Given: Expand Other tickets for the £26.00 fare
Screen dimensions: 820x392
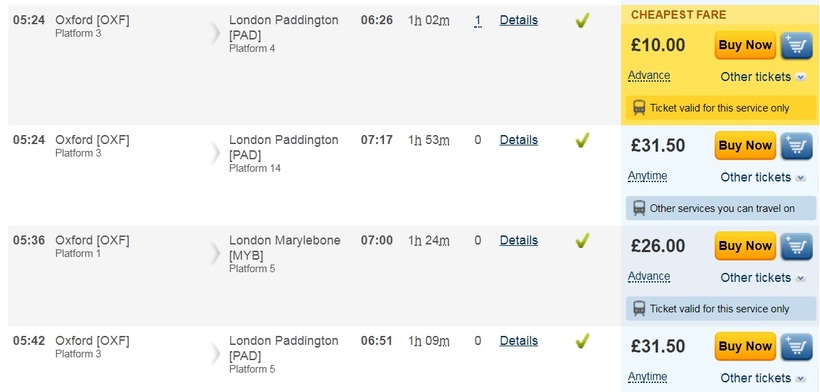Looking at the screenshot, I should (x=762, y=278).
